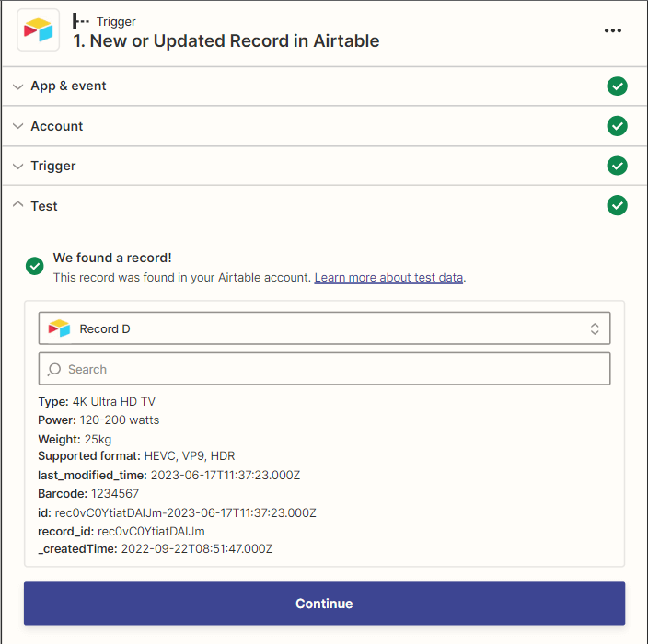This screenshot has width=648, height=644.
Task: Click the Test section label
Action: 44,206
